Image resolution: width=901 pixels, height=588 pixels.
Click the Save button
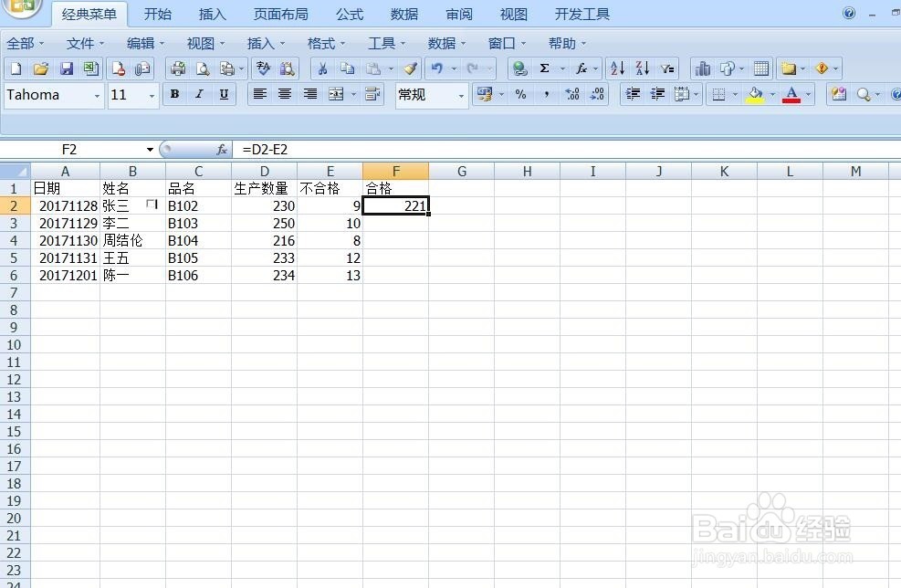pyautogui.click(x=66, y=68)
